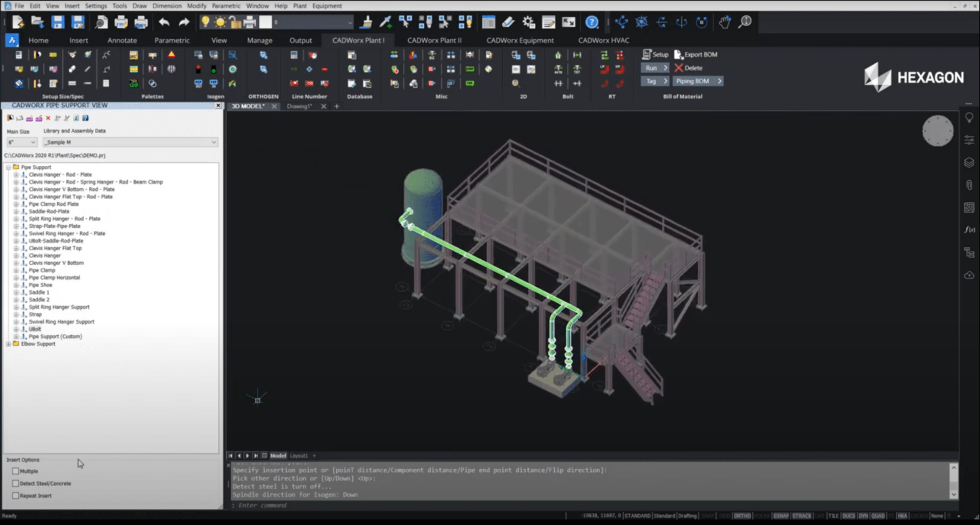The height and width of the screenshot is (525, 980).
Task: Expand the Elbow Support tree node
Action: tap(9, 344)
